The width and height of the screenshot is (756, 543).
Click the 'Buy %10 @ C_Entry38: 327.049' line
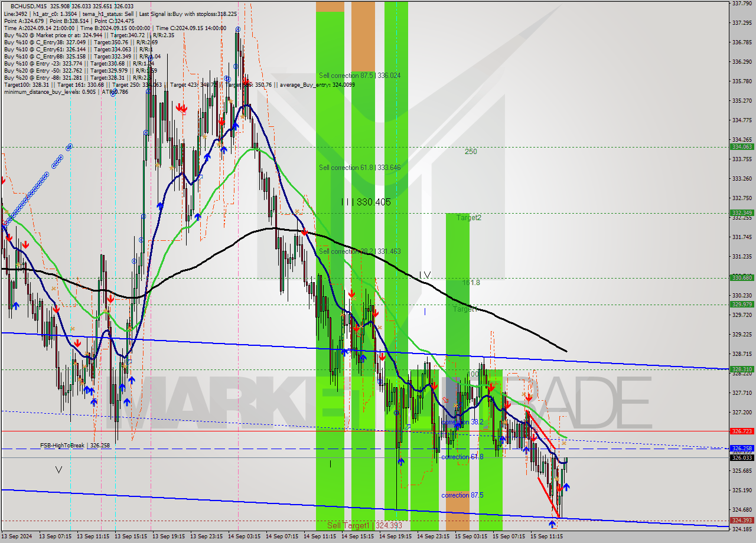pos(81,42)
